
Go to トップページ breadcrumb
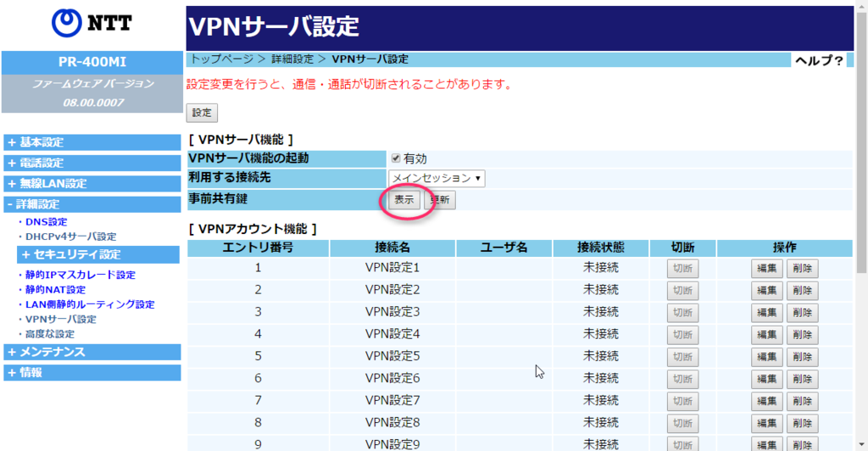point(222,59)
